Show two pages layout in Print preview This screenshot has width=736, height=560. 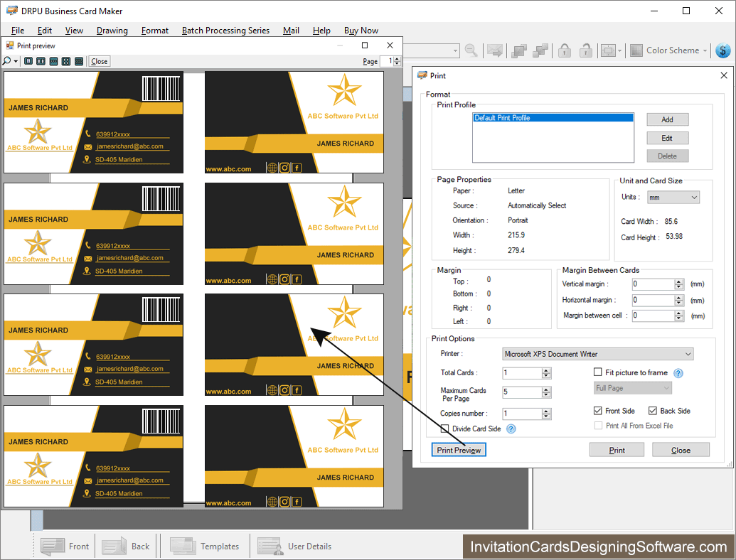point(41,61)
